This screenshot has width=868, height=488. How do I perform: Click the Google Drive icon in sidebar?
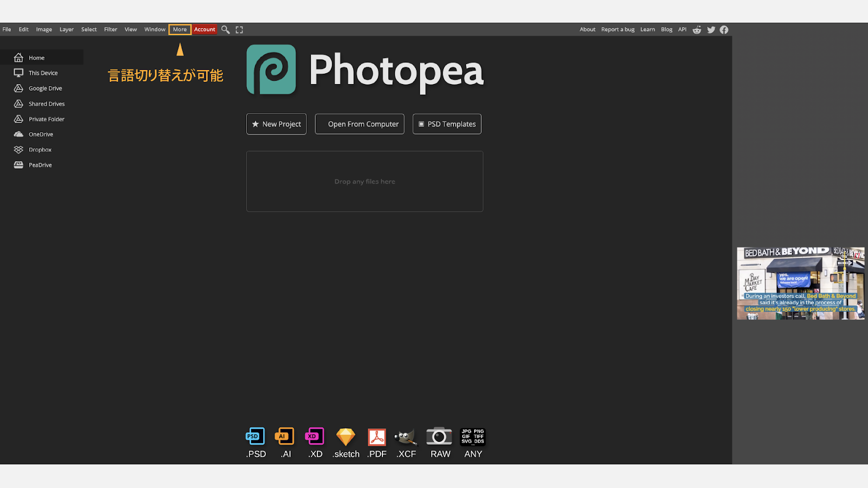click(18, 88)
